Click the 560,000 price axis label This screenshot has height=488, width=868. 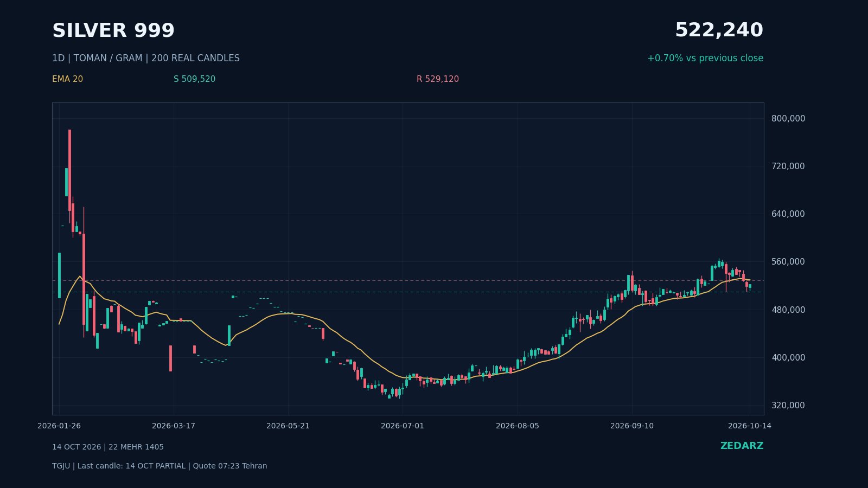[x=788, y=261]
